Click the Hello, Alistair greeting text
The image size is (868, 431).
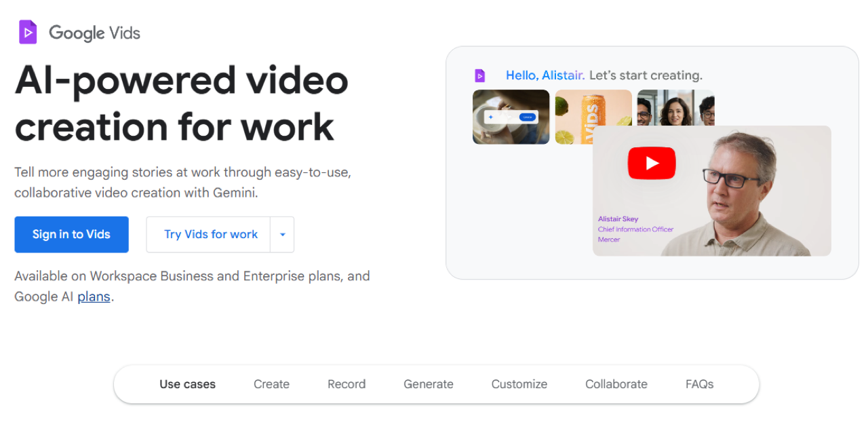point(545,75)
